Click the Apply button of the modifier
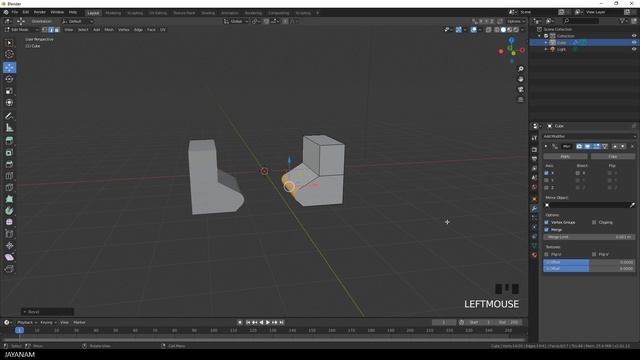 click(565, 156)
